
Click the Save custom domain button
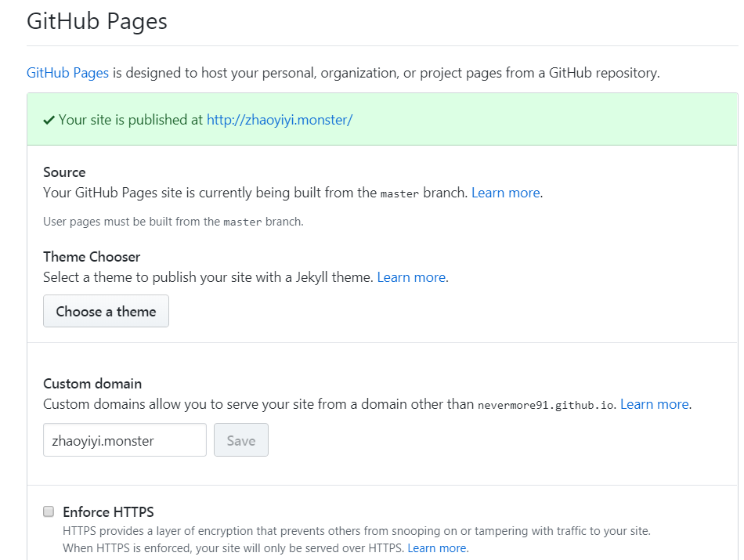pos(241,440)
